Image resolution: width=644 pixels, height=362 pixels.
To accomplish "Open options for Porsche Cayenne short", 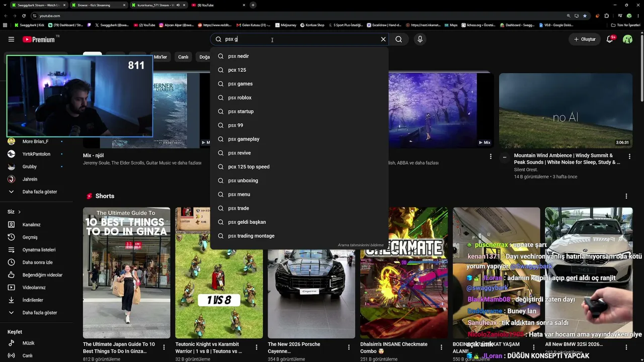I will point(349,347).
